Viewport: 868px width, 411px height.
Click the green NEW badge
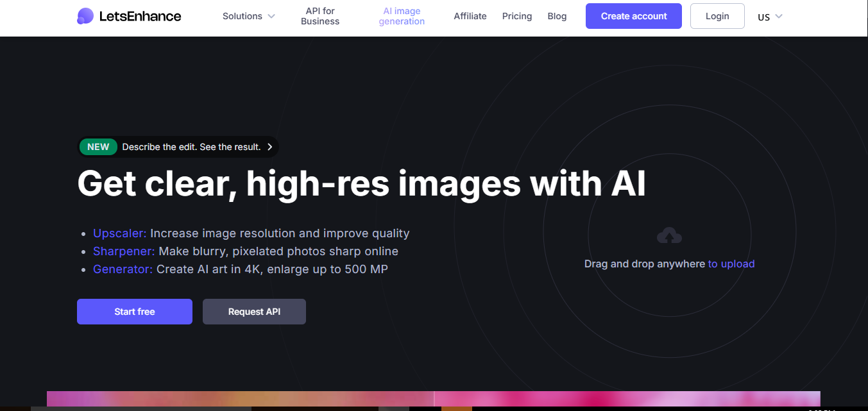98,147
